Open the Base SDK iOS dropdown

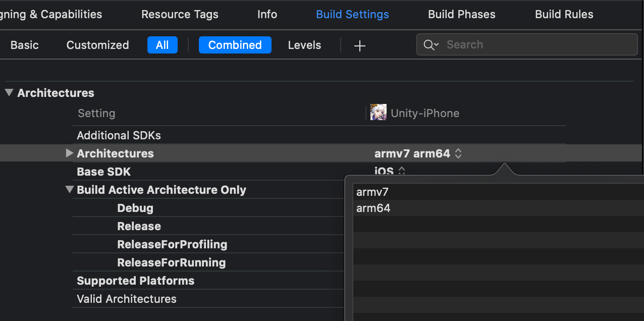coord(390,171)
